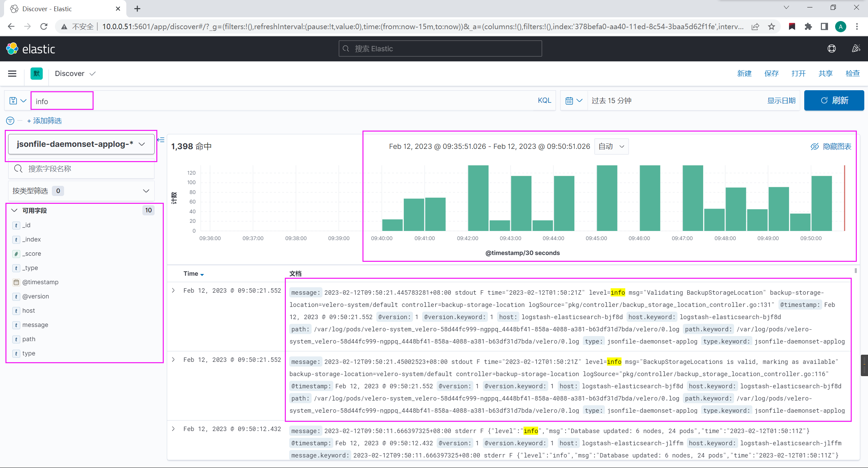The image size is (868, 468).
Task: Click the search fields magnifier icon
Action: click(x=18, y=169)
